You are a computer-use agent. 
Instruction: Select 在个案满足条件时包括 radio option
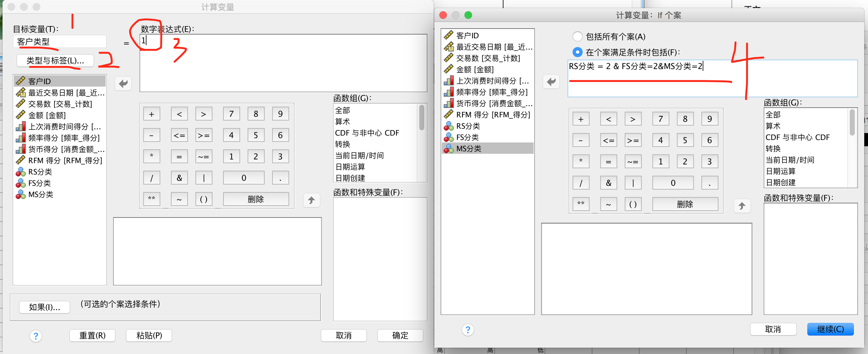click(x=577, y=52)
